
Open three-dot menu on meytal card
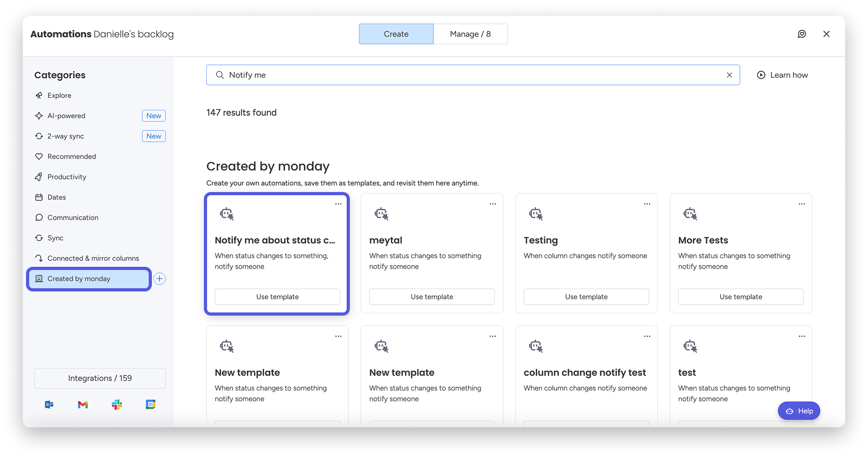[x=493, y=204]
